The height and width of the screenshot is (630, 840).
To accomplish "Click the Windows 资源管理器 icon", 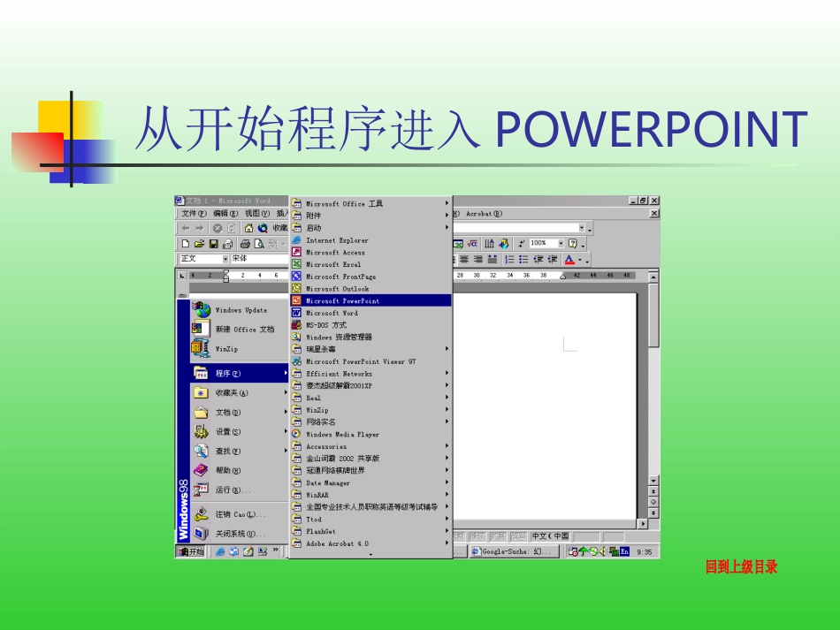I will pos(296,337).
